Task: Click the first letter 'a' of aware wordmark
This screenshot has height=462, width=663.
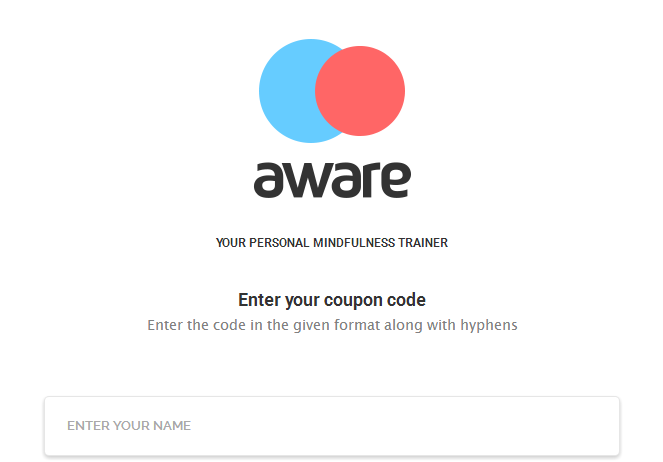Action: (268, 180)
